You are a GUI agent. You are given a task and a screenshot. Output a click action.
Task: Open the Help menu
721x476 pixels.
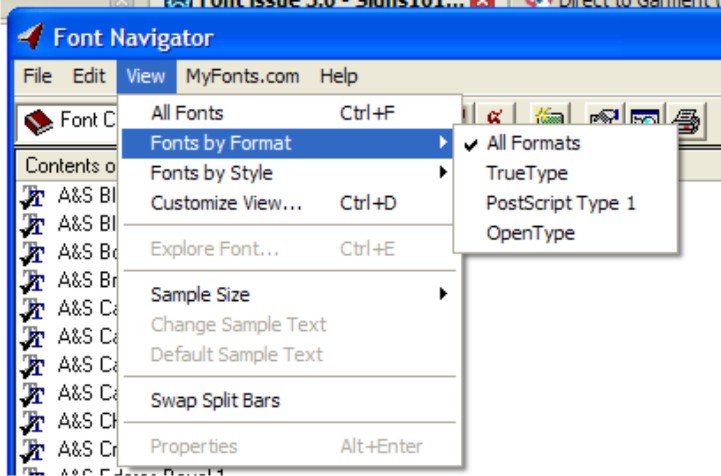pyautogui.click(x=338, y=76)
